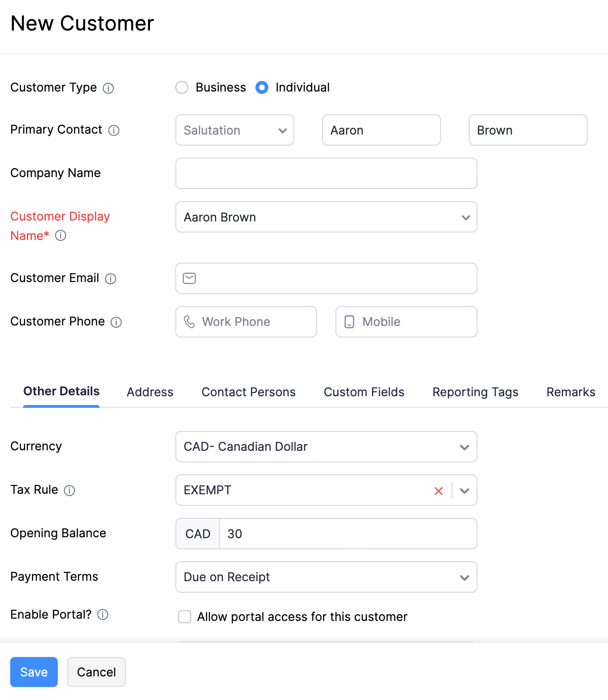Click the Primary Contact info icon

[114, 130]
